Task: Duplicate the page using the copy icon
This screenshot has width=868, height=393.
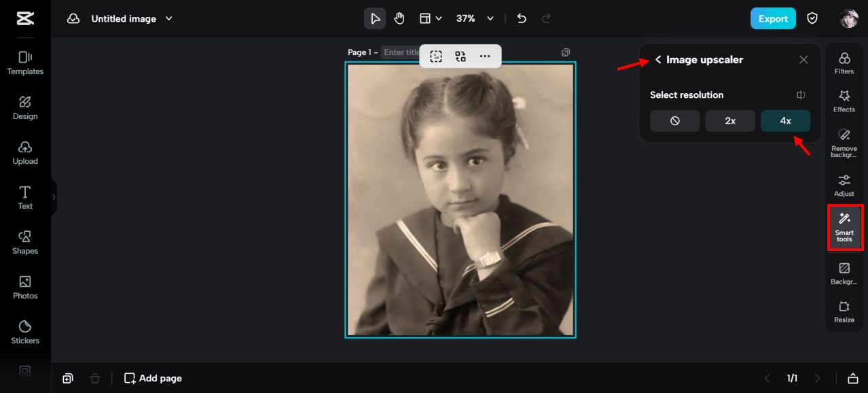Action: [x=566, y=52]
